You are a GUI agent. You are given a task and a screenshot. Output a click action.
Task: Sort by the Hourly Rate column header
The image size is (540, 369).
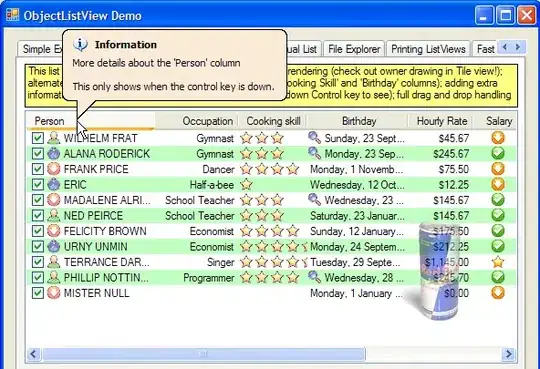point(442,121)
